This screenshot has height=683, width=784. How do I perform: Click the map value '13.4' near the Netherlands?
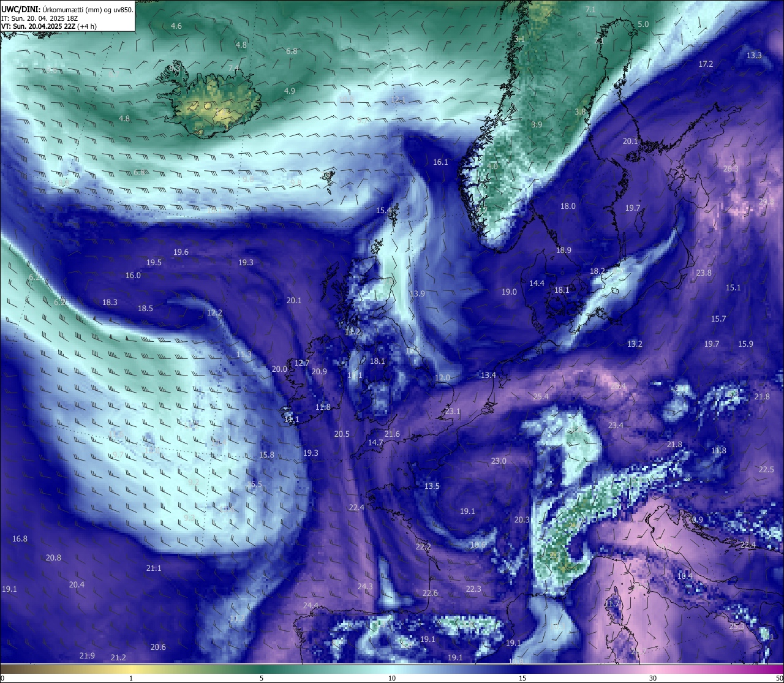click(488, 375)
